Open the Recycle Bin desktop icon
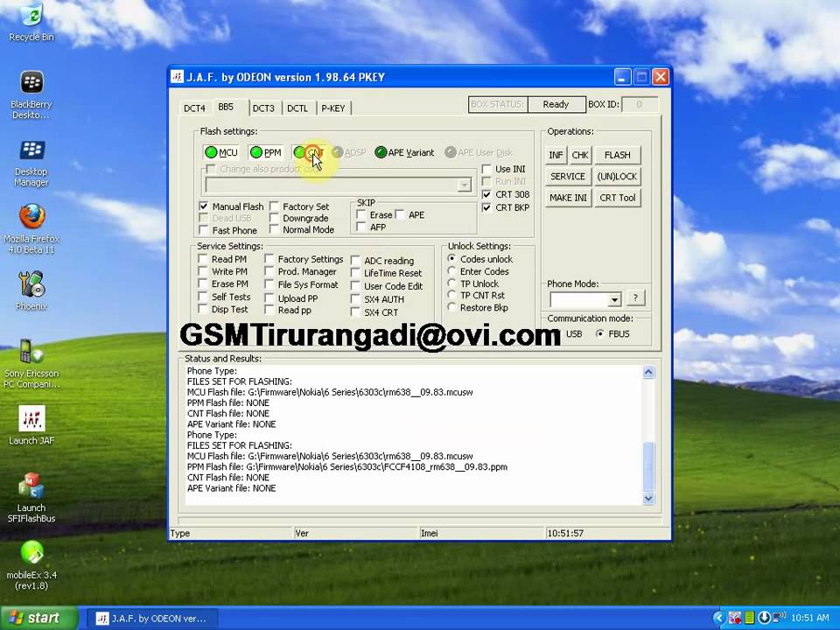 pyautogui.click(x=31, y=21)
